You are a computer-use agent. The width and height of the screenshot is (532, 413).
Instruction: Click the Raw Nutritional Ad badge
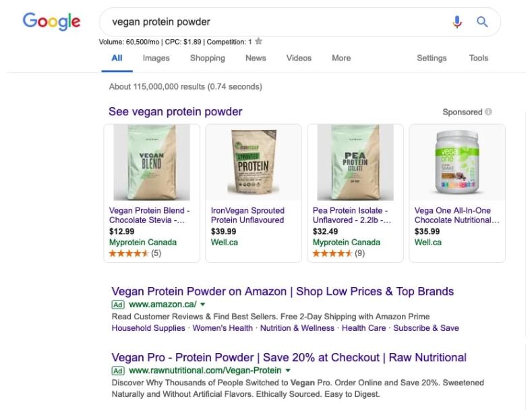click(x=118, y=371)
